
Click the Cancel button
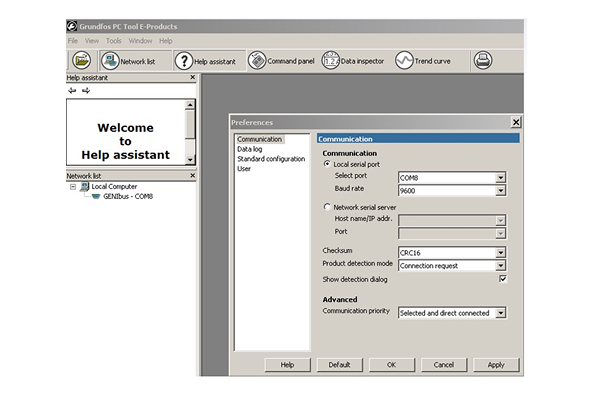click(444, 365)
